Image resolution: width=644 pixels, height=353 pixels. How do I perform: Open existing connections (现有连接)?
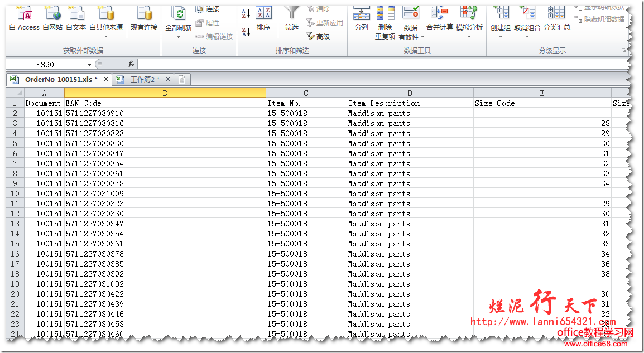pos(144,18)
